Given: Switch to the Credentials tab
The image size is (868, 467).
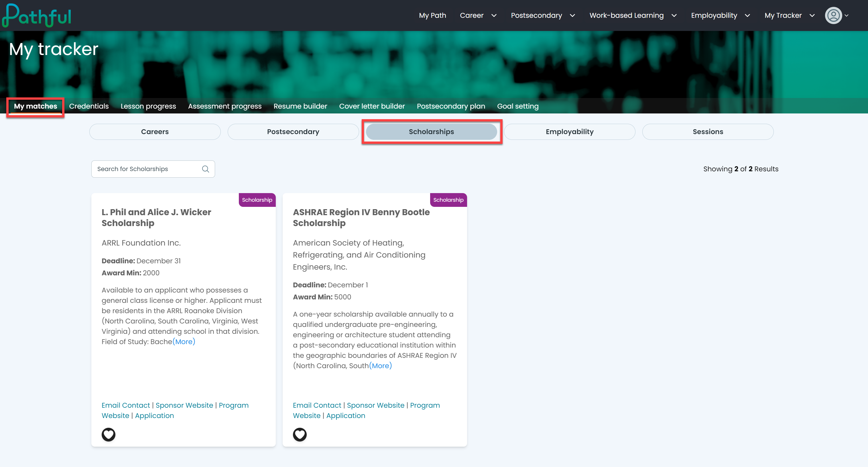Looking at the screenshot, I should (x=89, y=106).
